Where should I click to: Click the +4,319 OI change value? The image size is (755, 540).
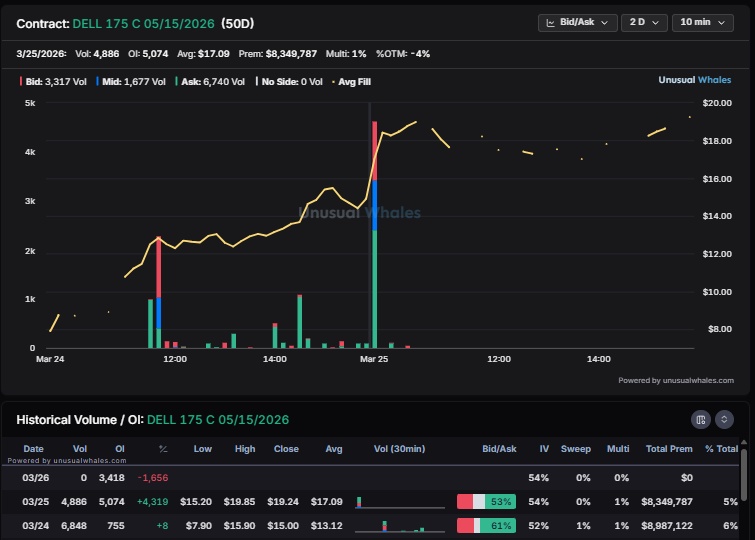pos(153,502)
